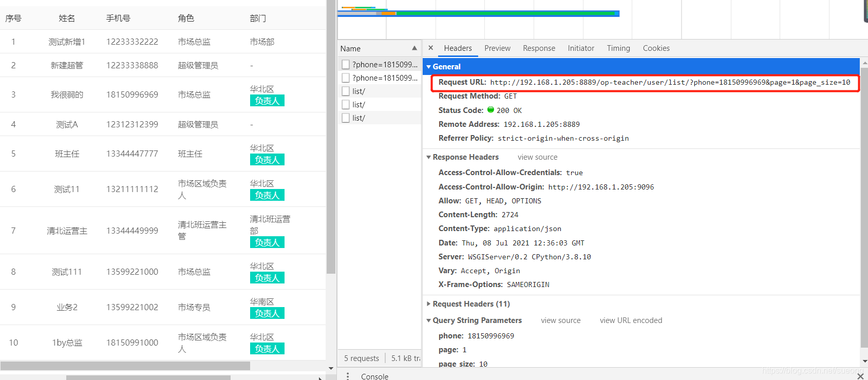Click the Content-Type application/json value
This screenshot has height=380, width=868.
527,229
